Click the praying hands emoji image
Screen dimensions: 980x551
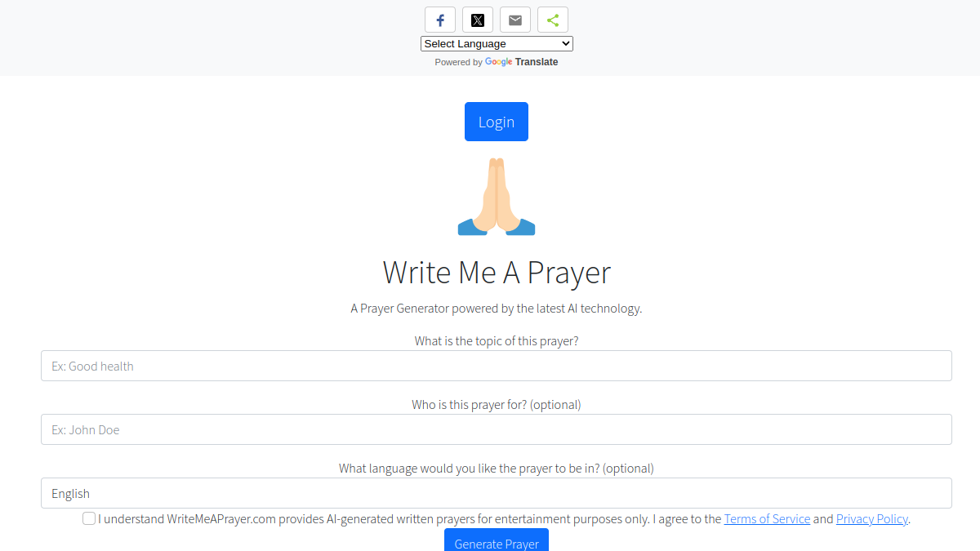tap(497, 197)
